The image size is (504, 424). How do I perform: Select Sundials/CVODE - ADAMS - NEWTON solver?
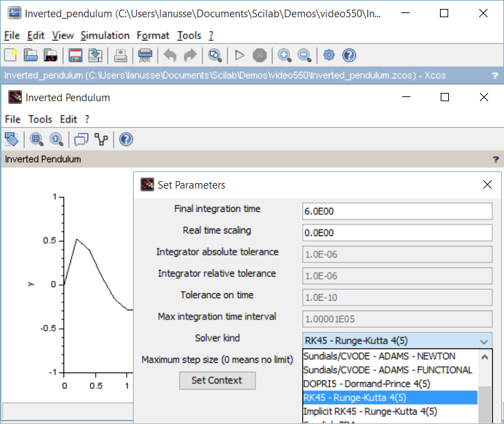[390, 357]
